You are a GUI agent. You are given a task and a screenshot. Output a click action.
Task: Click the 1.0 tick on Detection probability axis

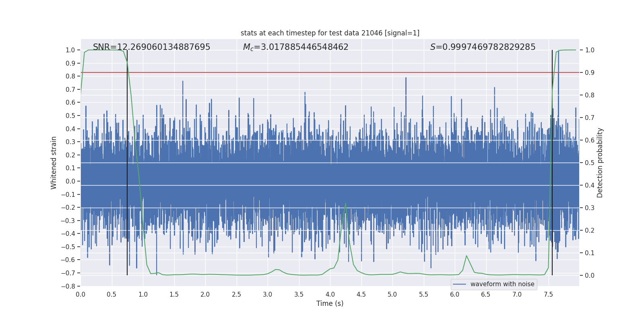point(590,50)
